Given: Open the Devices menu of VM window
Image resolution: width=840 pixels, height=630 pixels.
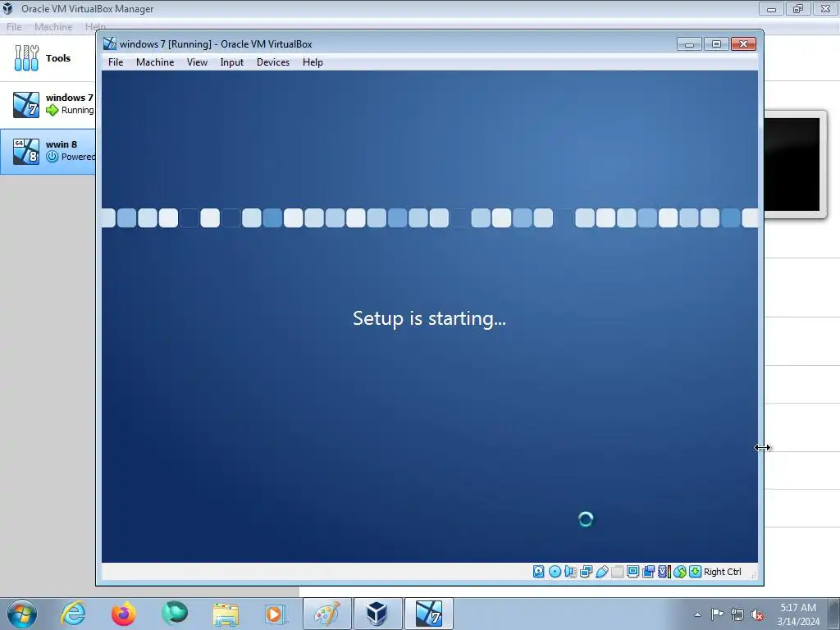Looking at the screenshot, I should click(273, 62).
